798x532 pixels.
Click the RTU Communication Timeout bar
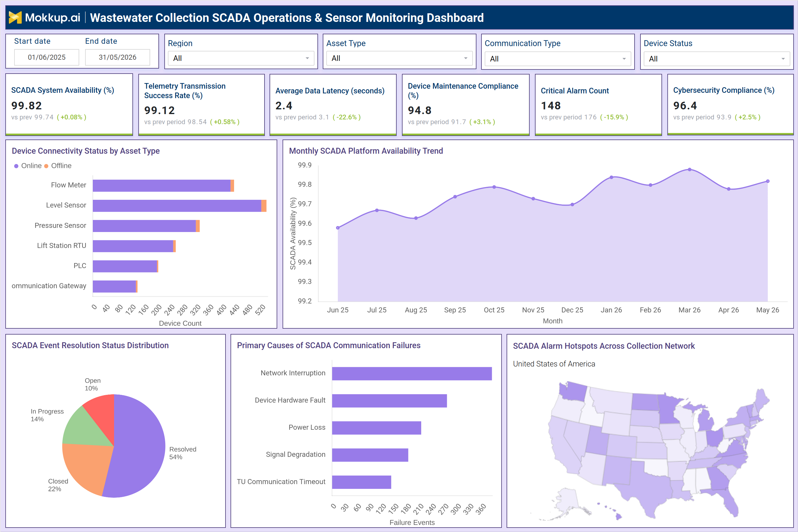[x=362, y=482]
